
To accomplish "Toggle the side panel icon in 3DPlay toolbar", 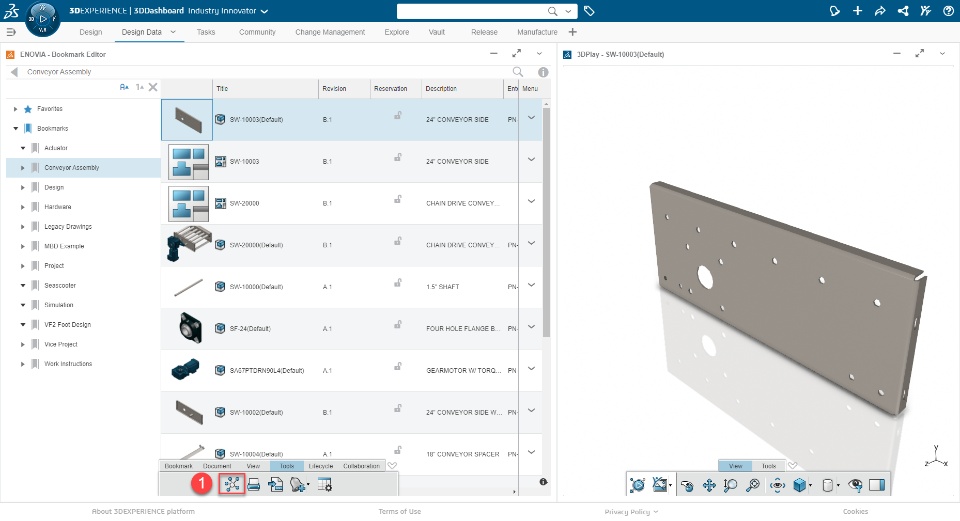I will (877, 485).
